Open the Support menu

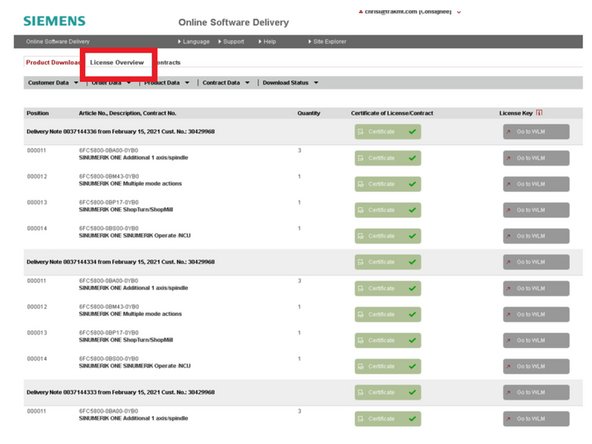point(231,42)
